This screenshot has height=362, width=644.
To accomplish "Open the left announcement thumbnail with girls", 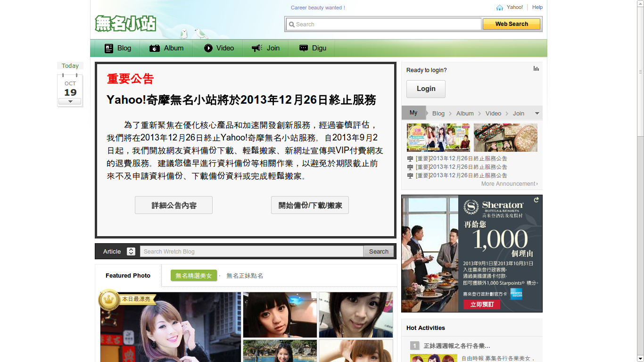I will [x=438, y=138].
